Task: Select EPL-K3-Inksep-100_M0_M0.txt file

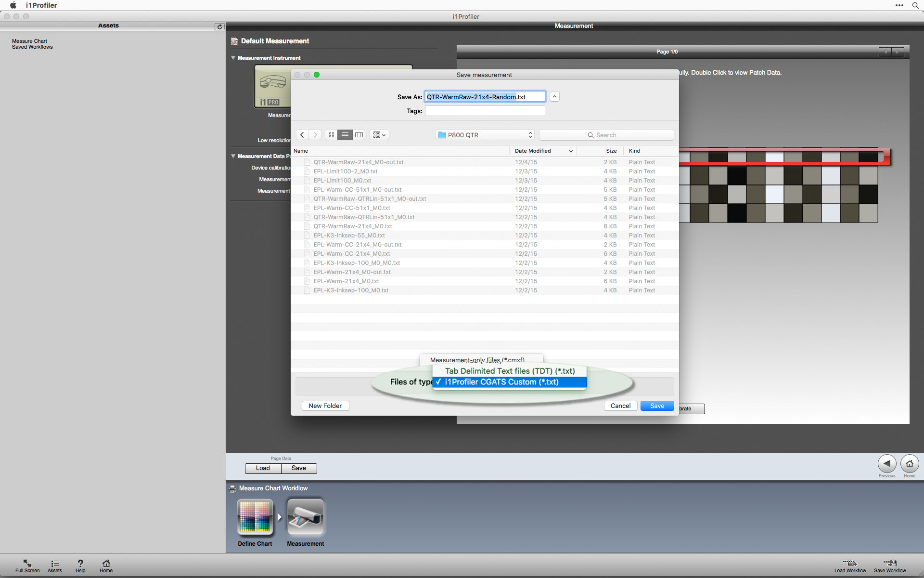Action: click(x=485, y=263)
